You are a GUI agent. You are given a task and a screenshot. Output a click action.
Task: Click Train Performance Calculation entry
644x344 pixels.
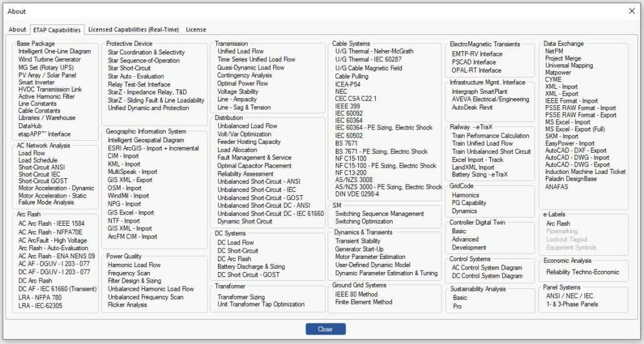coord(490,136)
